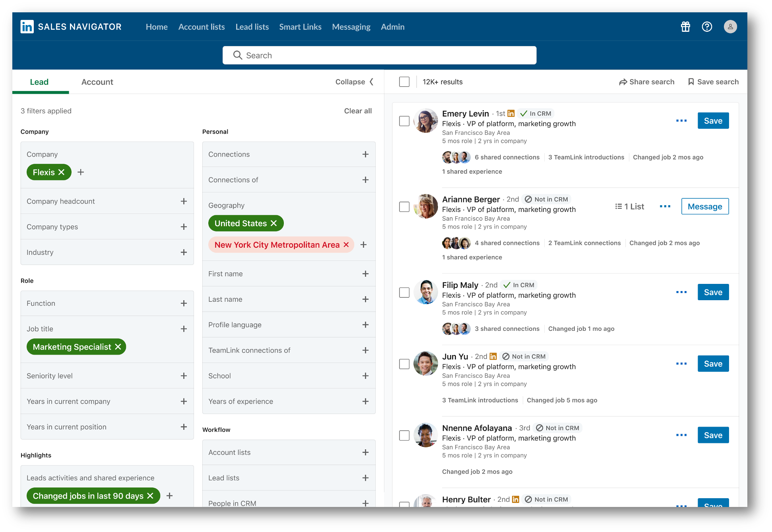Click Emery Levin's In CRM badge
The image size is (772, 532).
coord(536,113)
